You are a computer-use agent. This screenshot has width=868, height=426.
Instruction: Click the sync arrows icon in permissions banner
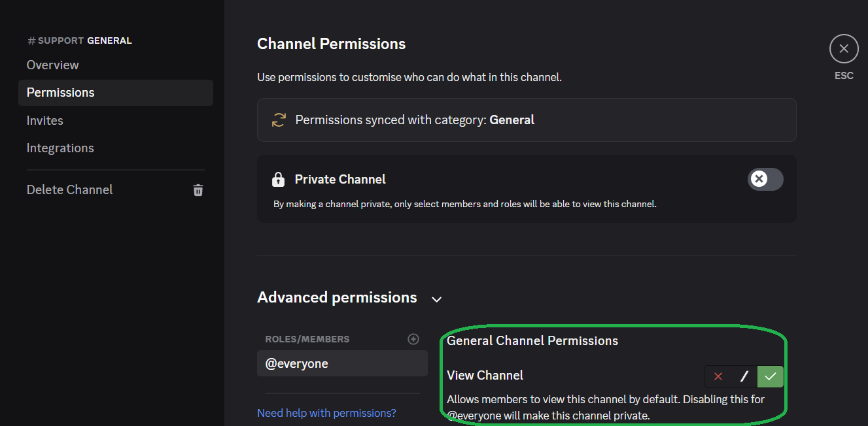tap(278, 120)
